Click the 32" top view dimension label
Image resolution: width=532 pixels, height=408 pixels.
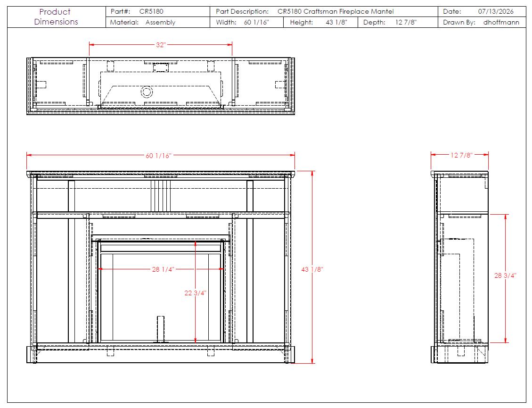[161, 45]
